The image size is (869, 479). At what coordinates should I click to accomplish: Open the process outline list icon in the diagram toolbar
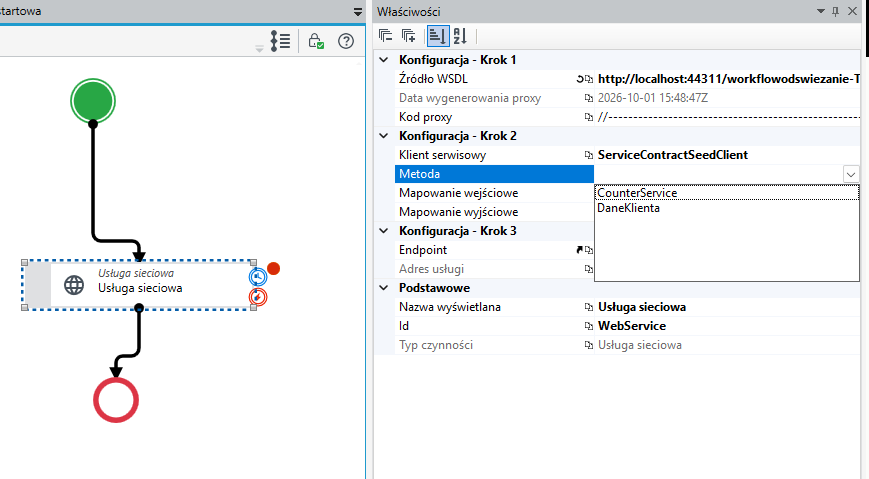(x=280, y=41)
